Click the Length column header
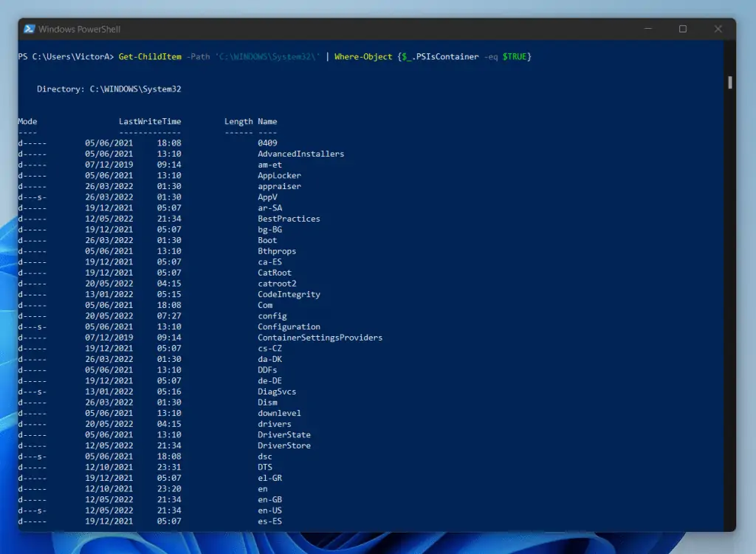 tap(238, 122)
